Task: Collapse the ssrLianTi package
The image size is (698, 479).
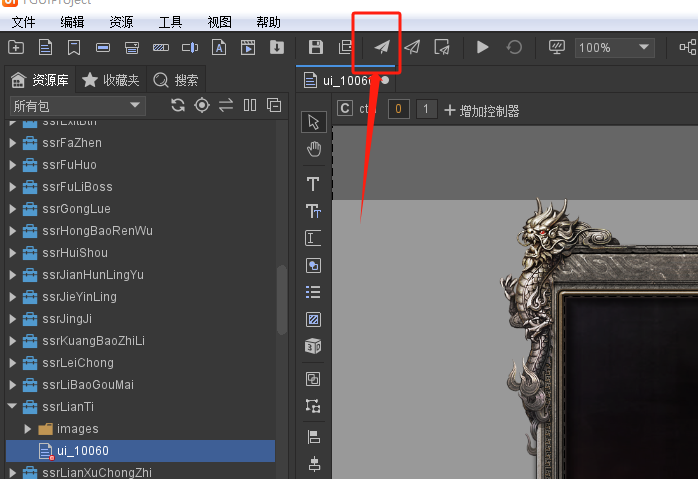Action: [x=13, y=407]
